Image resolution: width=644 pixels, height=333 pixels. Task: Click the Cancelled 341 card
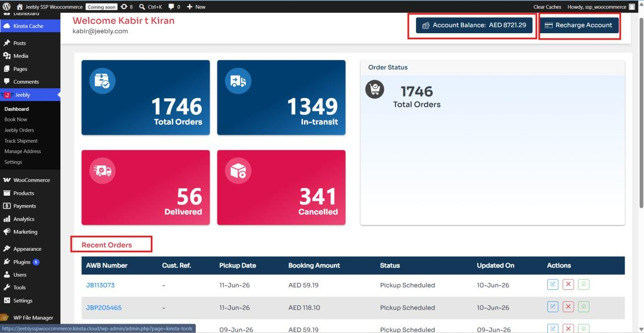(281, 187)
